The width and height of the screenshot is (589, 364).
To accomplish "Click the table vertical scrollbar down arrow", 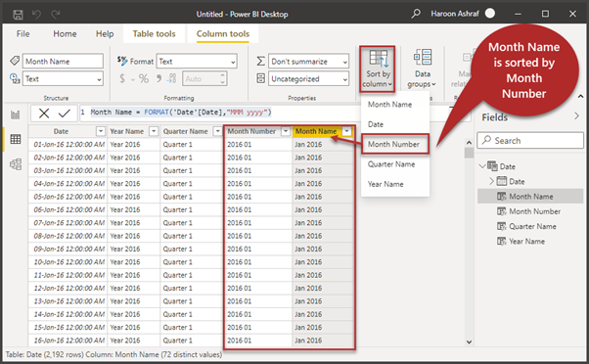I will pos(469,341).
